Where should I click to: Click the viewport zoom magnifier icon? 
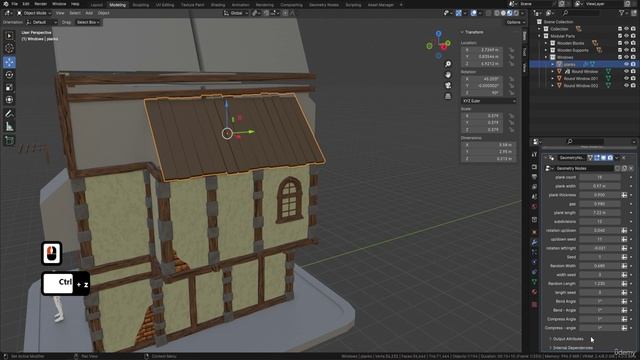[448, 64]
